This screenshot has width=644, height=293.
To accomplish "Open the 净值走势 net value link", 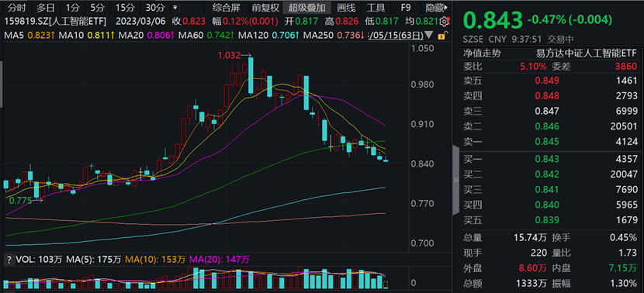I will [x=482, y=53].
